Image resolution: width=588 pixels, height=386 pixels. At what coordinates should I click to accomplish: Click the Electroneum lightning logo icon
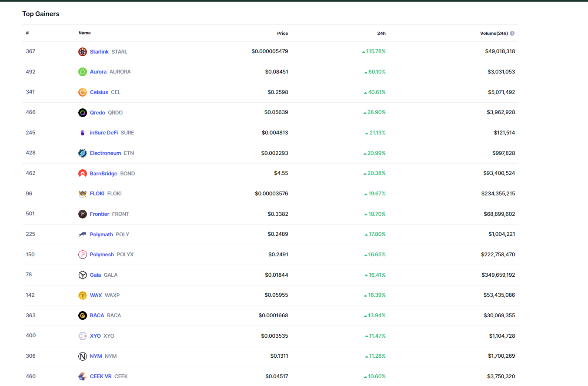coord(83,153)
